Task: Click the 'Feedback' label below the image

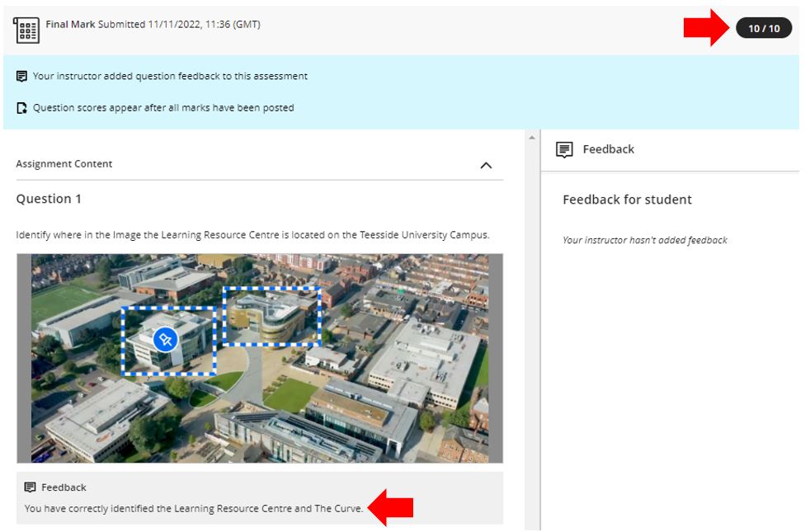Action: pyautogui.click(x=64, y=487)
